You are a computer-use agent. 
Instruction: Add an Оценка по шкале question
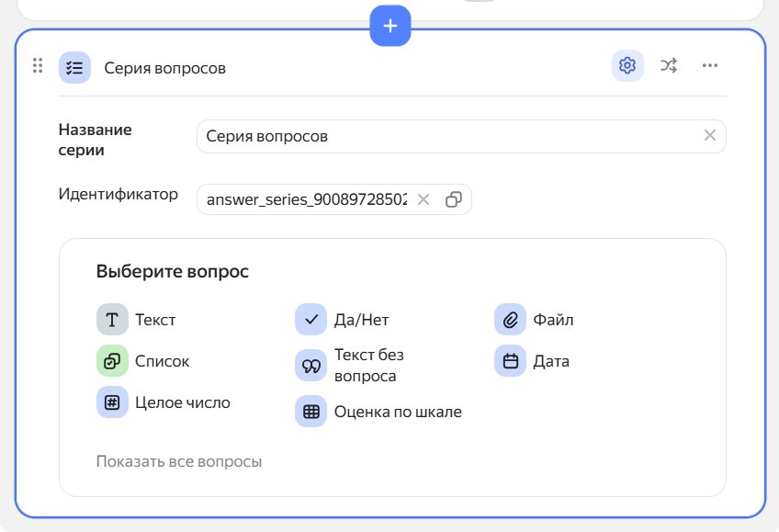point(378,412)
